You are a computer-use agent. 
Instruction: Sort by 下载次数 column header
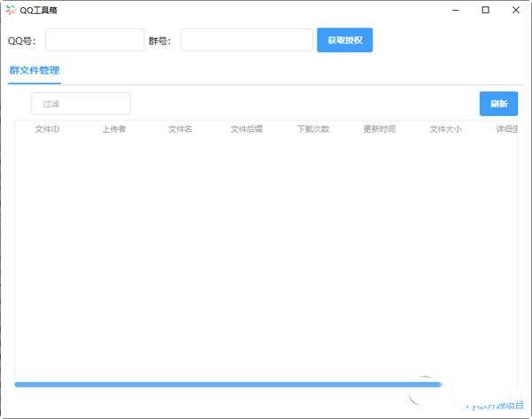tap(313, 129)
